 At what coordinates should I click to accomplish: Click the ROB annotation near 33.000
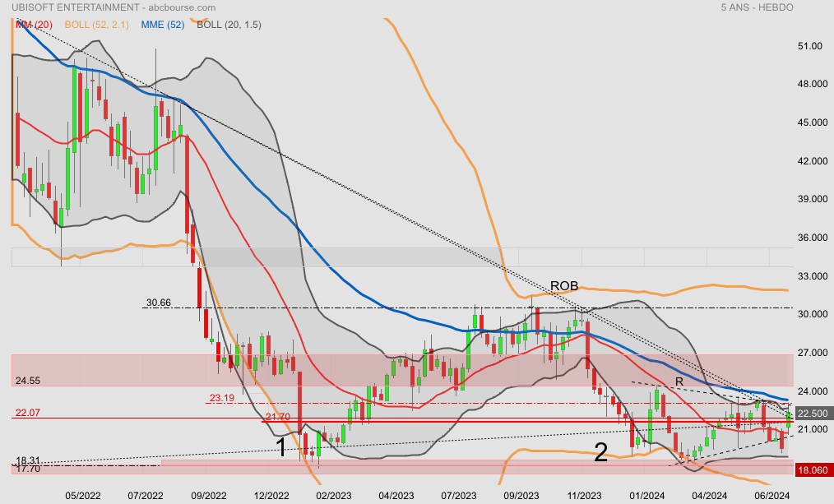(x=564, y=286)
